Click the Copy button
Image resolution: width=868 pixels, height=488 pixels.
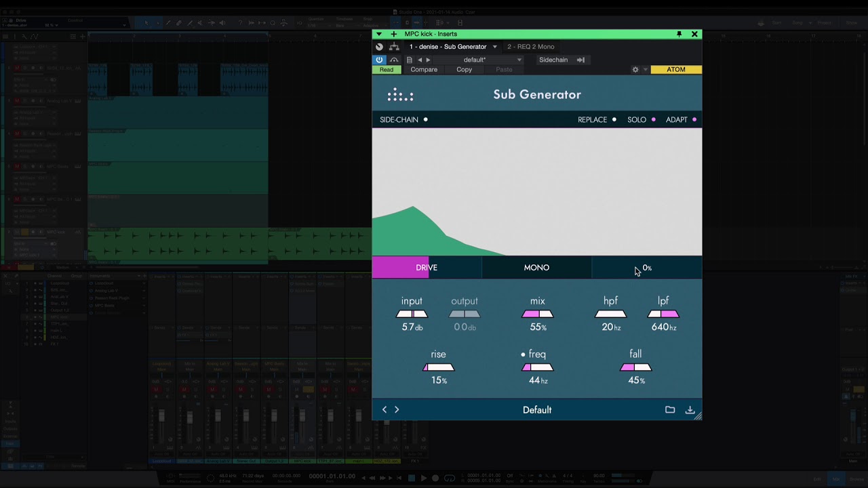click(465, 70)
